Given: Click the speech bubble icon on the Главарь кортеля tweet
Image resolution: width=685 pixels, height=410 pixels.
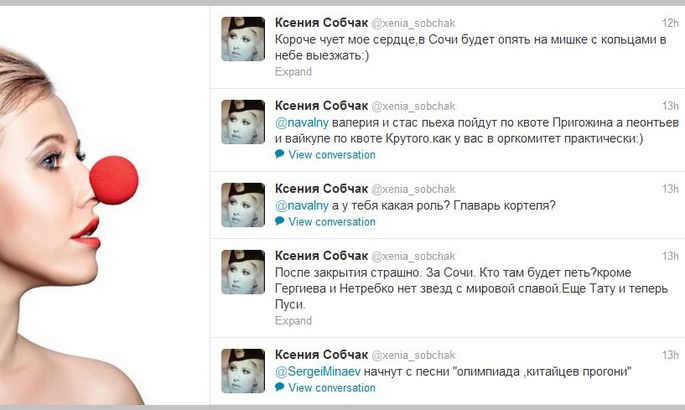Looking at the screenshot, I should coord(280,221).
